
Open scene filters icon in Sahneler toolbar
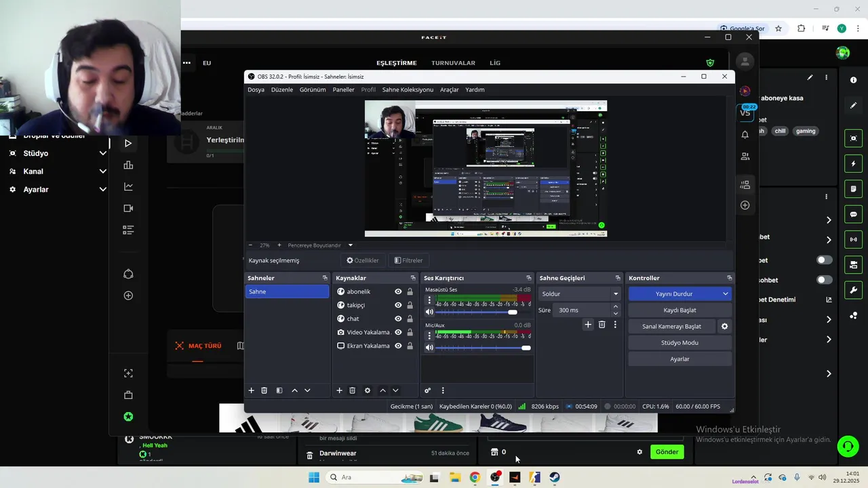click(279, 390)
